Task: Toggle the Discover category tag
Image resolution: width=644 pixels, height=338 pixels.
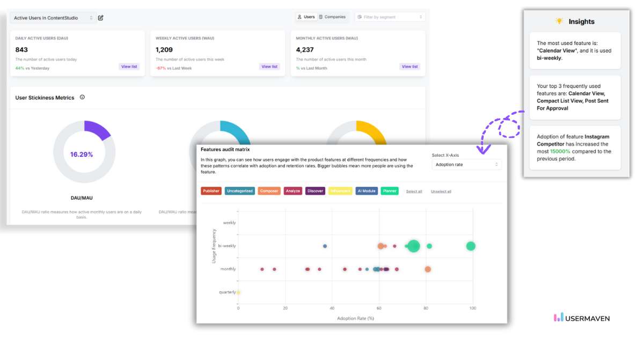Action: point(316,191)
